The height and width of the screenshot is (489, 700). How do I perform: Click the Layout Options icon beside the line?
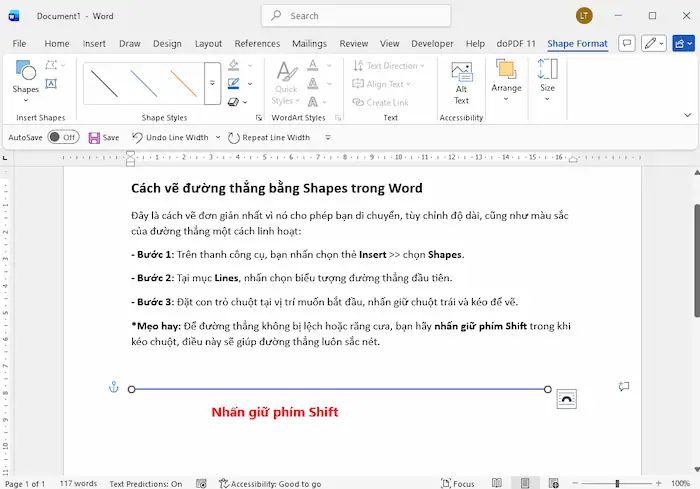point(566,399)
